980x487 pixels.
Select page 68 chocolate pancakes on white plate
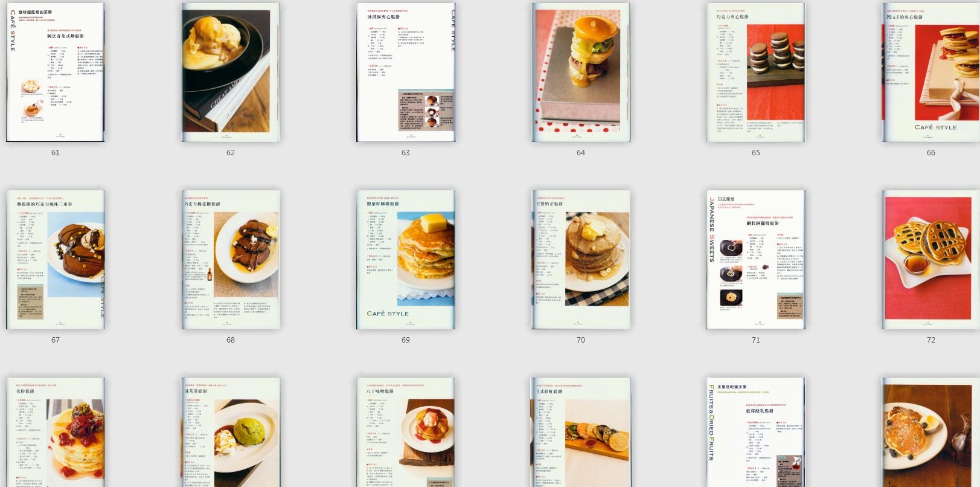(230, 260)
